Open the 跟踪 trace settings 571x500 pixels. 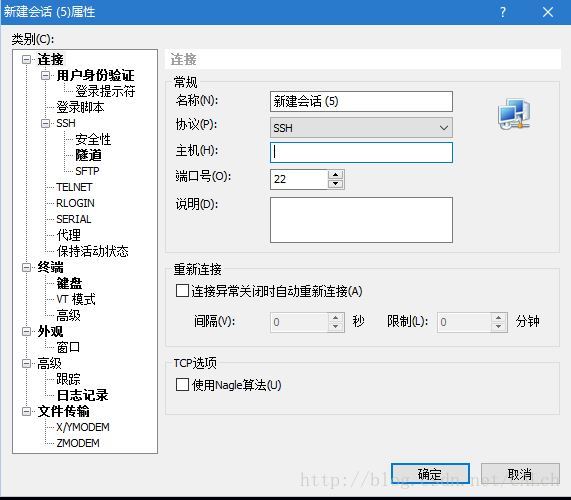68,379
